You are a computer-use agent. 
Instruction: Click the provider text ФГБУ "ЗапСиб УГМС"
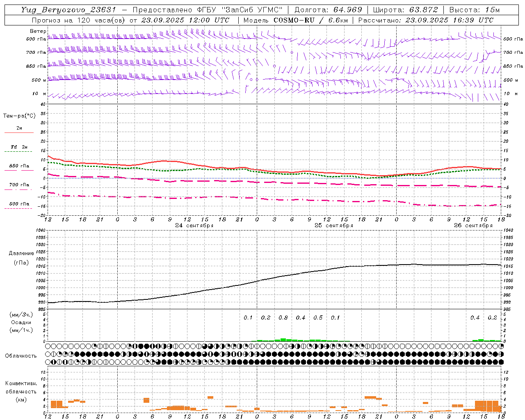[239, 10]
